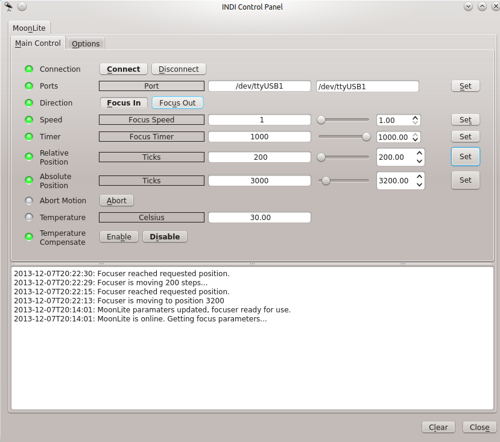The height and width of the screenshot is (442, 500).
Task: Click log line 'Focuser is moving 200 steps'
Action: coord(111,283)
